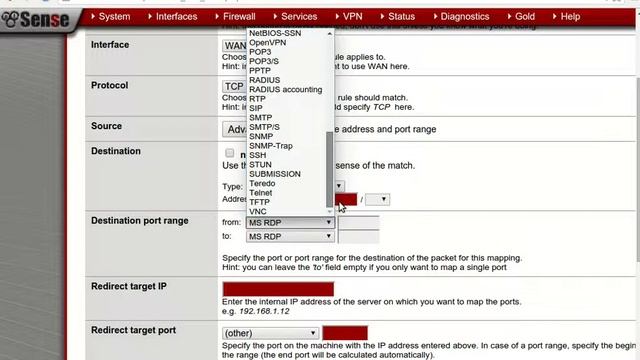Choose POP3 in the port list

coord(260,52)
